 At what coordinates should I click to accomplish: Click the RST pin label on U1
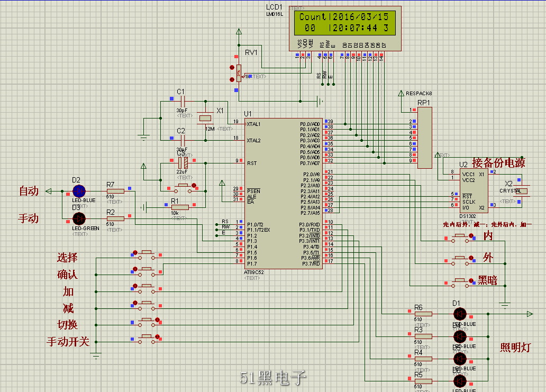click(x=252, y=163)
